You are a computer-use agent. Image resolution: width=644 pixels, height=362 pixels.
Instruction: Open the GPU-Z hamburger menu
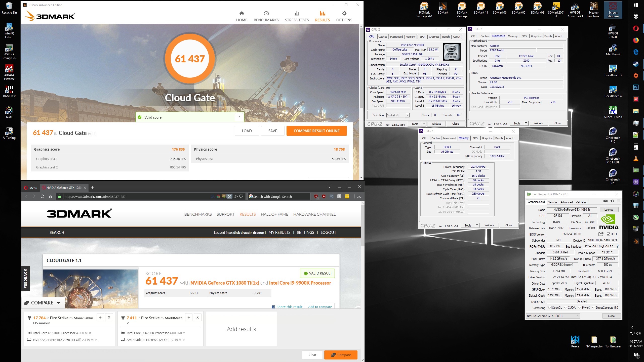pyautogui.click(x=618, y=201)
